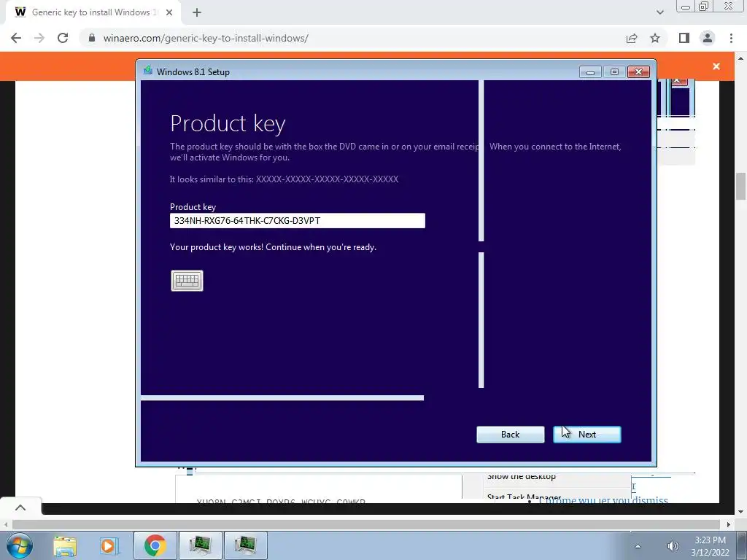Viewport: 747px width, 560px height.
Task: Click the Chrome taskbar icon
Action: (155, 545)
